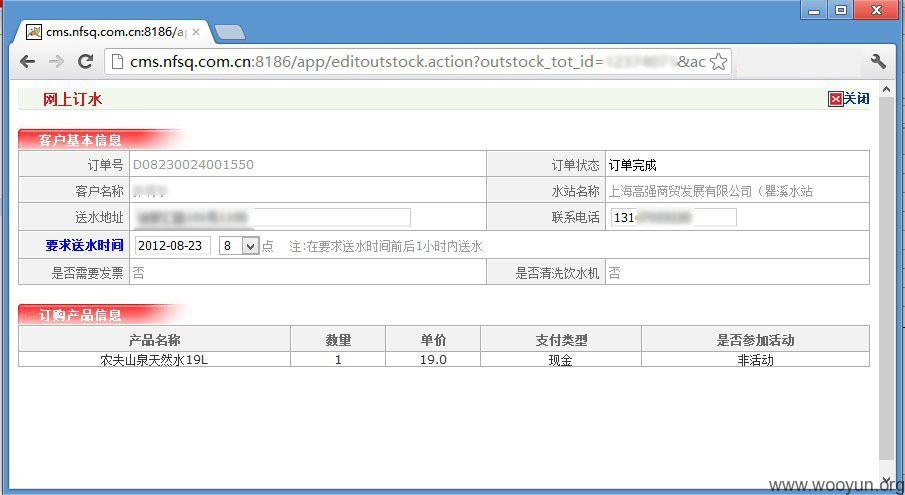Click the vertical scrollbar track
Screen dimensions: 905x495
click(x=887, y=277)
